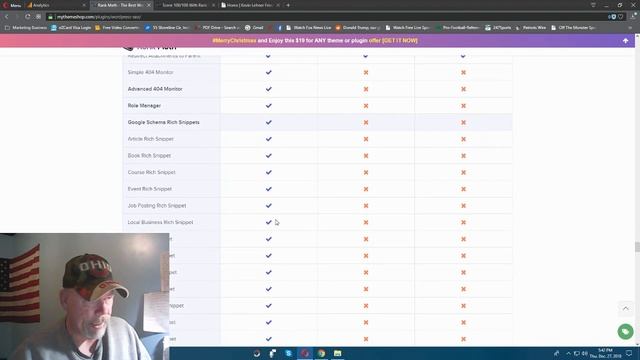Click the heart bookmark icon in address bar
This screenshot has width=640, height=360.
pos(621,17)
